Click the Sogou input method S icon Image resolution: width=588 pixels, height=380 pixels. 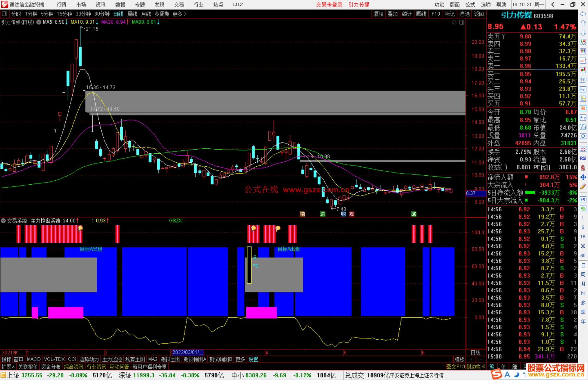click(497, 374)
